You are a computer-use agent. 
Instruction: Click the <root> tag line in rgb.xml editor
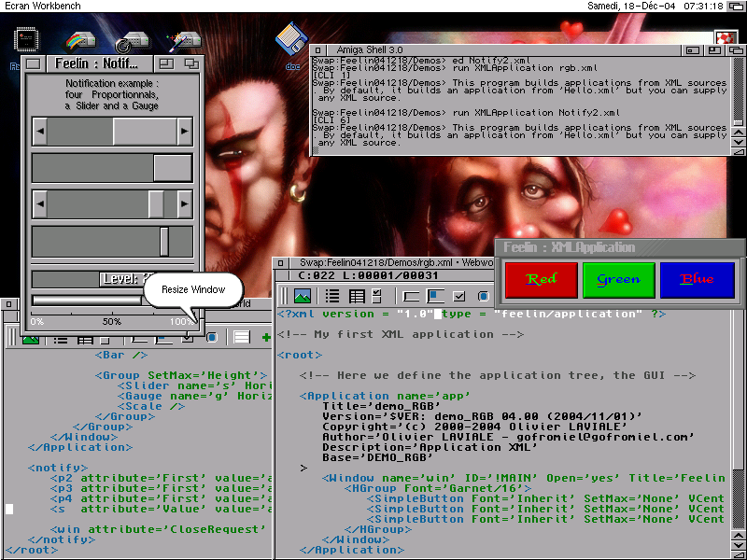point(300,356)
